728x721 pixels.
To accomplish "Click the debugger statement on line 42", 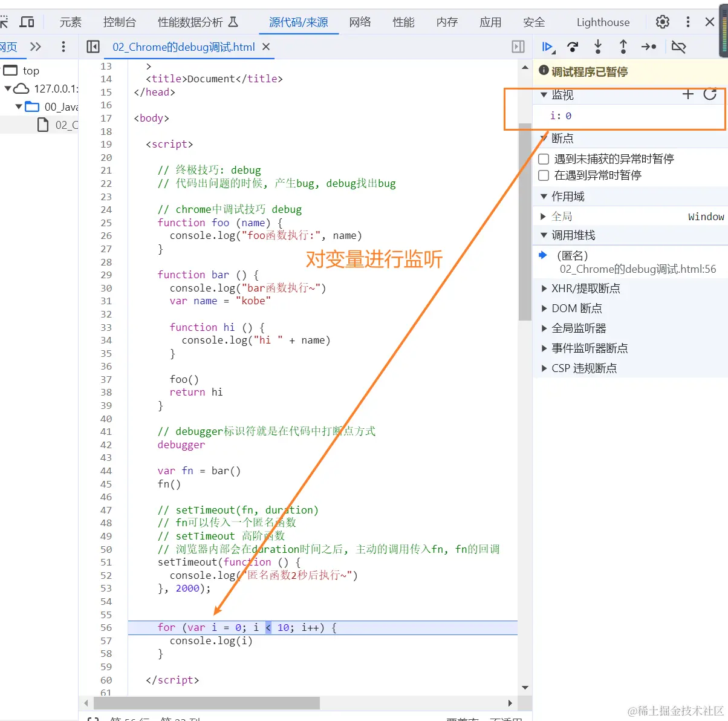I will click(181, 445).
